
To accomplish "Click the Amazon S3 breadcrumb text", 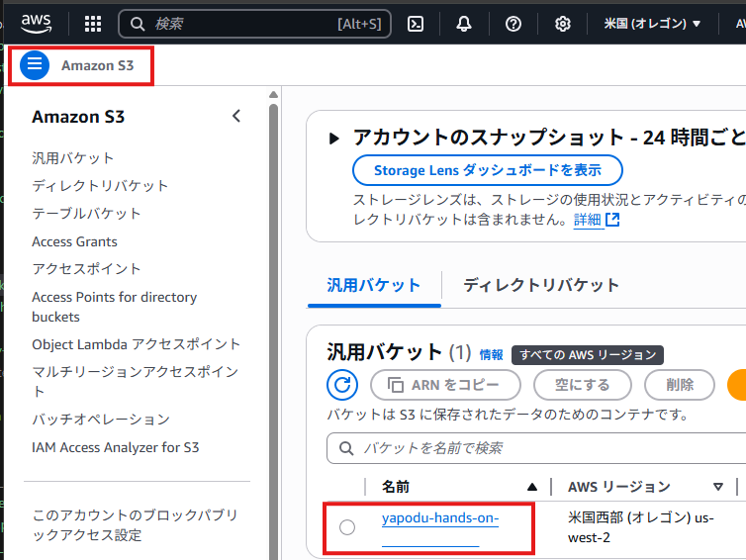I will point(98,65).
